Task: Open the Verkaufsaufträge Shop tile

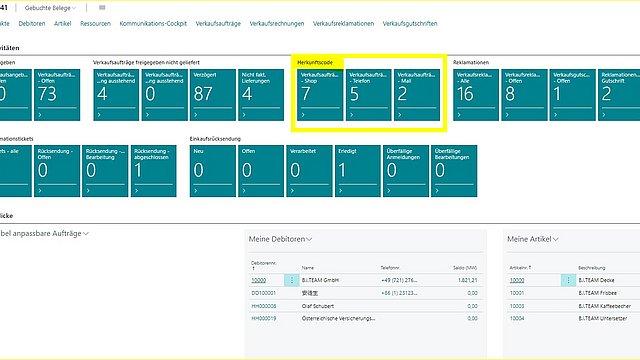Action: 320,95
